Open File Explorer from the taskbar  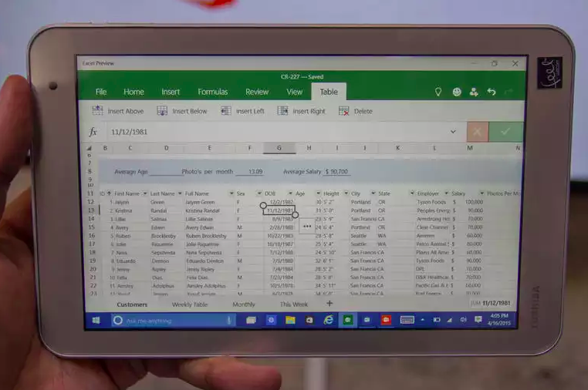point(290,320)
